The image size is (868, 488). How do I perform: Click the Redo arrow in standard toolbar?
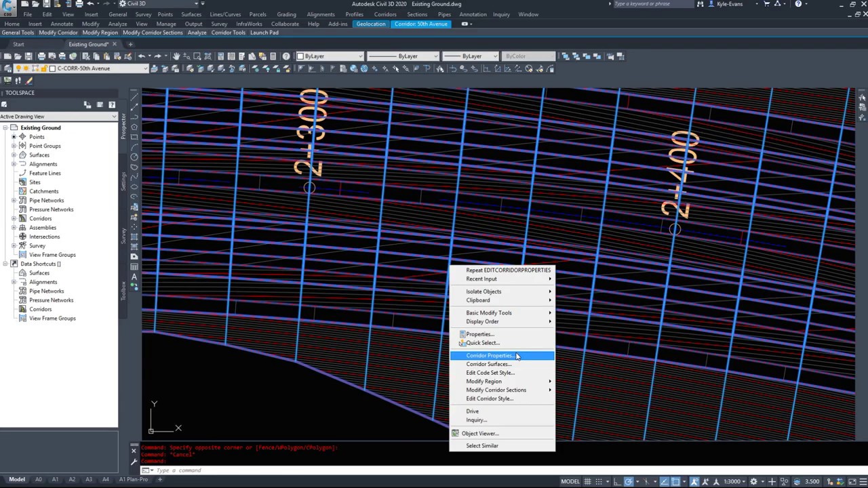pos(158,56)
